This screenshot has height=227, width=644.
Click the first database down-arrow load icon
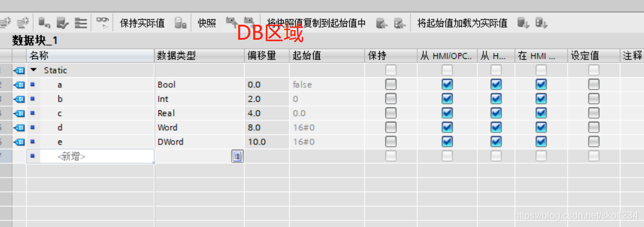[523, 23]
